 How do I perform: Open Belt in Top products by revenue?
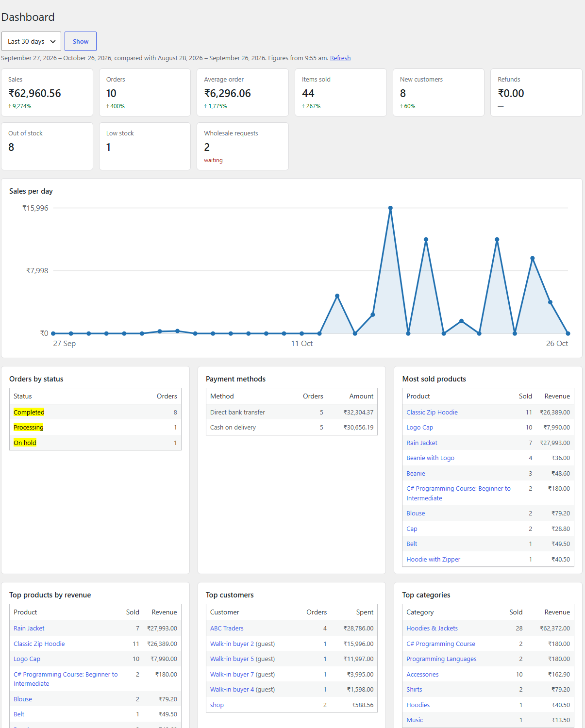pos(19,714)
